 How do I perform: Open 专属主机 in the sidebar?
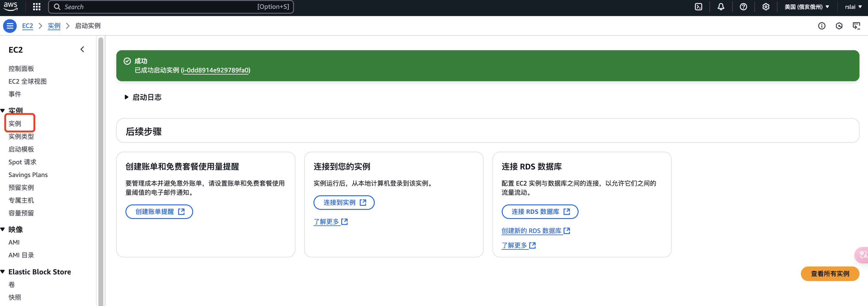(x=21, y=200)
